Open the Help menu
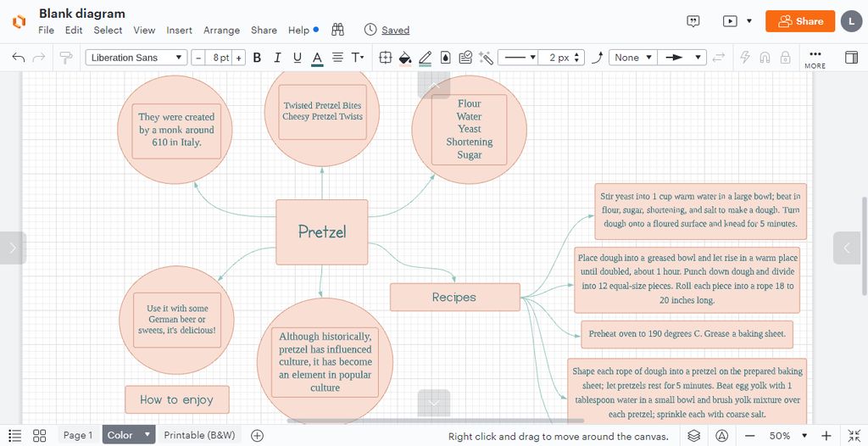Screen dimensions: 868x446 tap(299, 31)
